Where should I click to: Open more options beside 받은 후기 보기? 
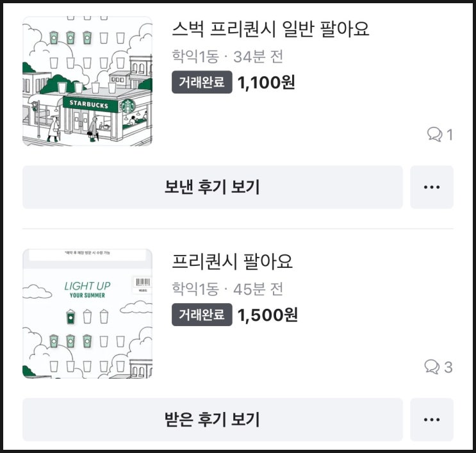(x=432, y=420)
